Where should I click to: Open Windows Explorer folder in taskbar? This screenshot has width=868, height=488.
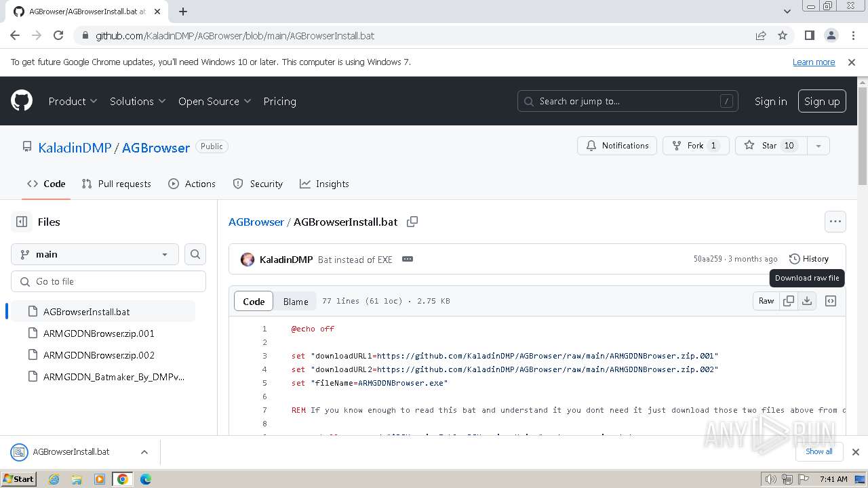click(x=77, y=479)
